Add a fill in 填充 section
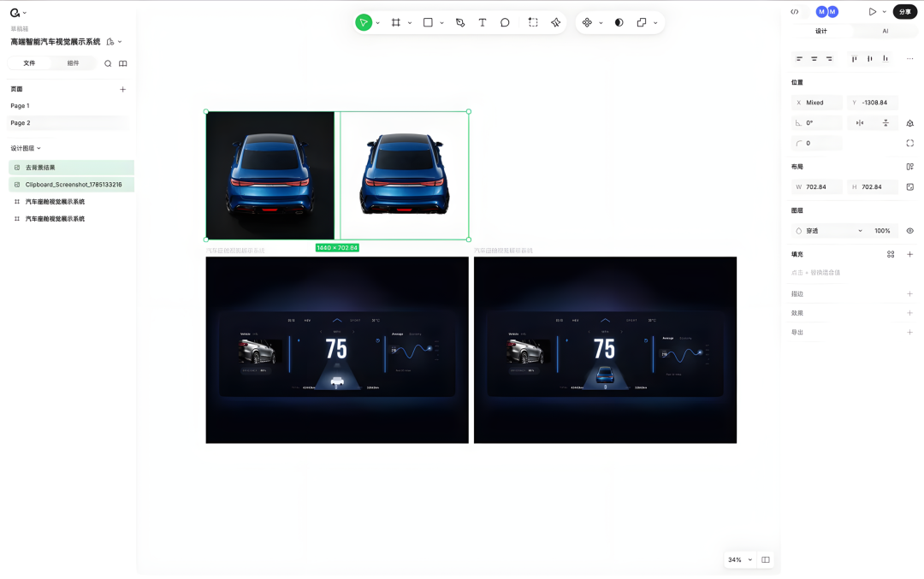 (909, 255)
